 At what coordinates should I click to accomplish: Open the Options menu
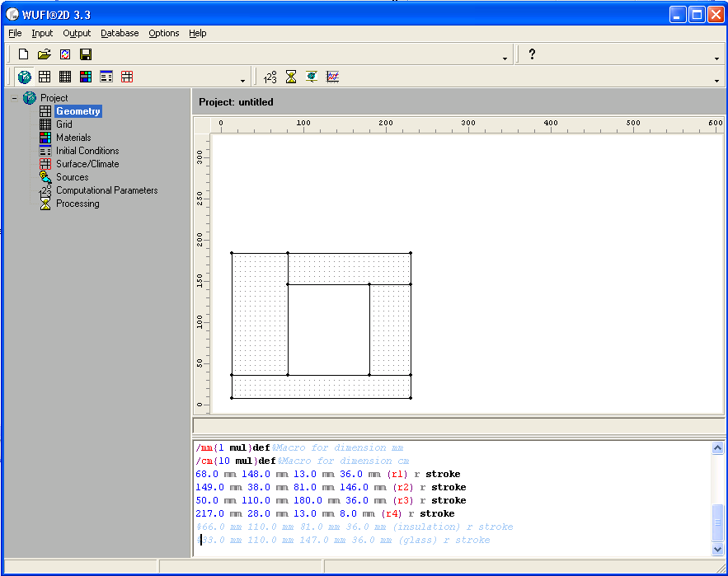[x=163, y=33]
